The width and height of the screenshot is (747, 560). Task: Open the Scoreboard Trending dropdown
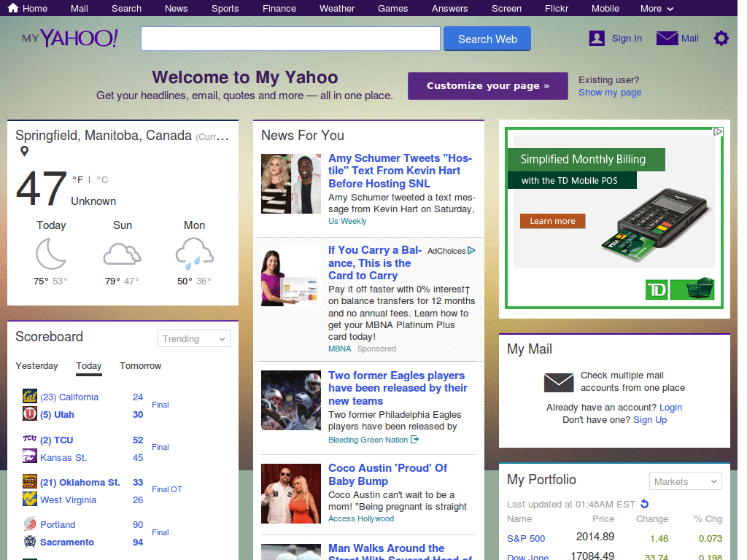[x=194, y=338]
